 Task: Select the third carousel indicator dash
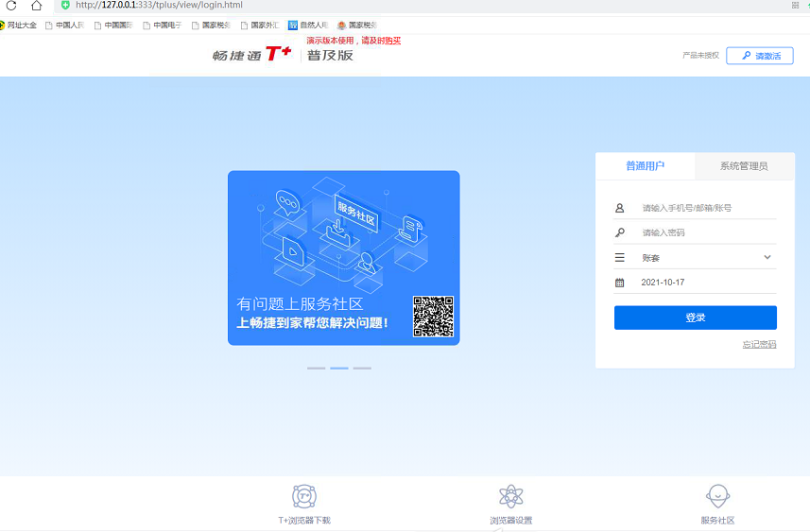(362, 369)
